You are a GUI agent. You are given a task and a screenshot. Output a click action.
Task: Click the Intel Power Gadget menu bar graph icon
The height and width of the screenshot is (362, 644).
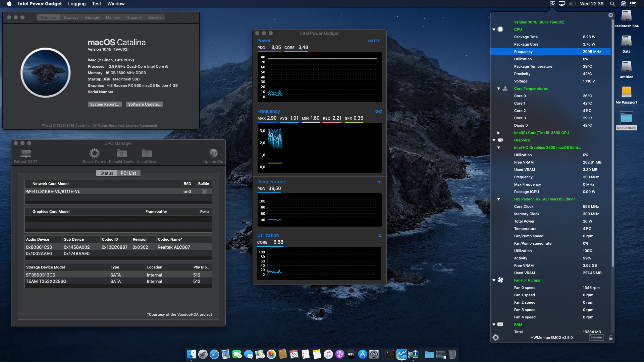(552, 4)
